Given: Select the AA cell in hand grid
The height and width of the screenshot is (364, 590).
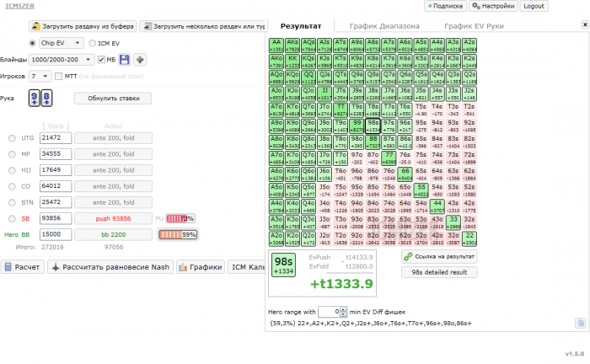Looking at the screenshot, I should (x=276, y=45).
